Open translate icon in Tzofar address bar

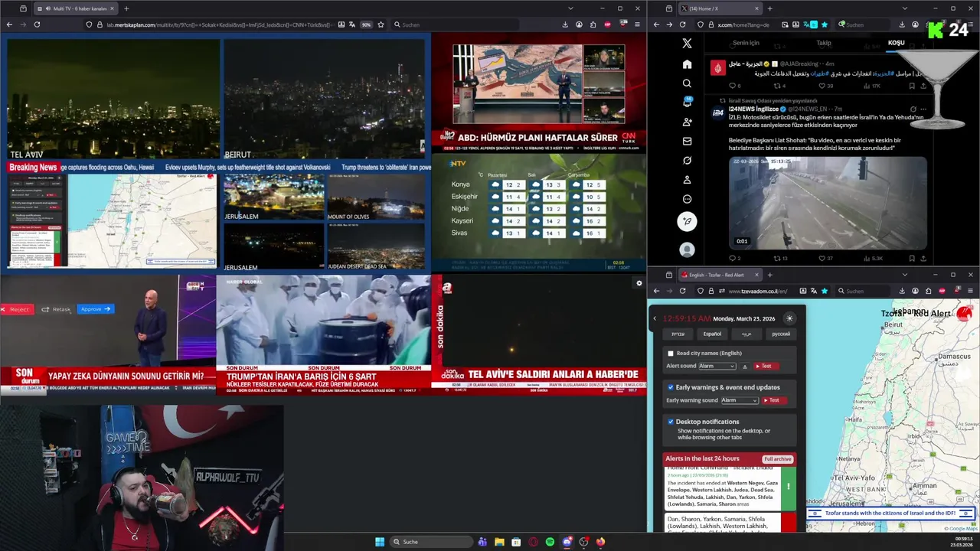point(812,291)
